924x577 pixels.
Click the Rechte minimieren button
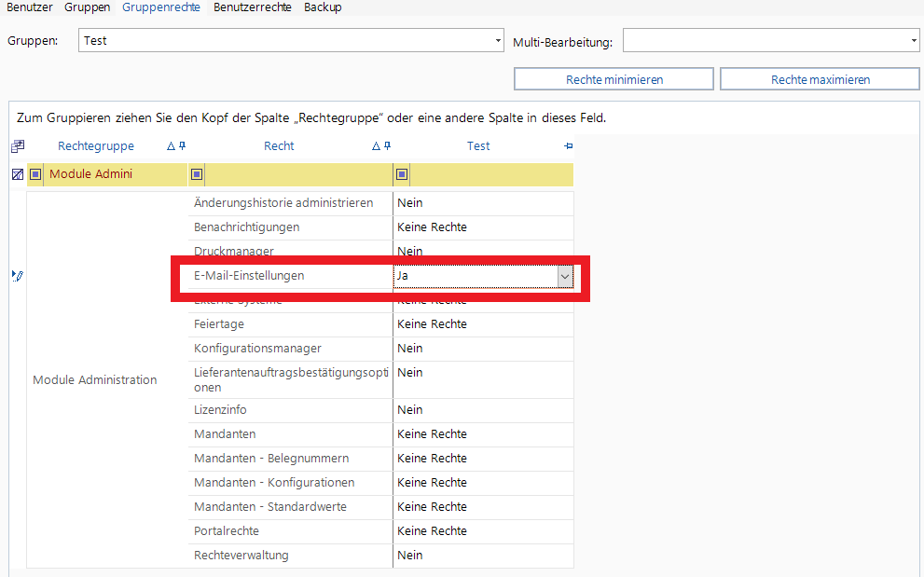pyautogui.click(x=614, y=79)
